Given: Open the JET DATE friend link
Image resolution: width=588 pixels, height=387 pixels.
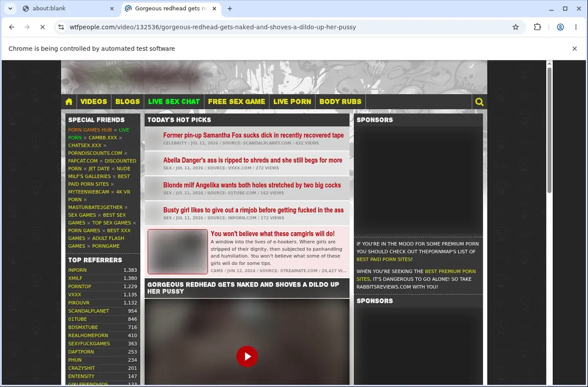Looking at the screenshot, I should 99,169.
